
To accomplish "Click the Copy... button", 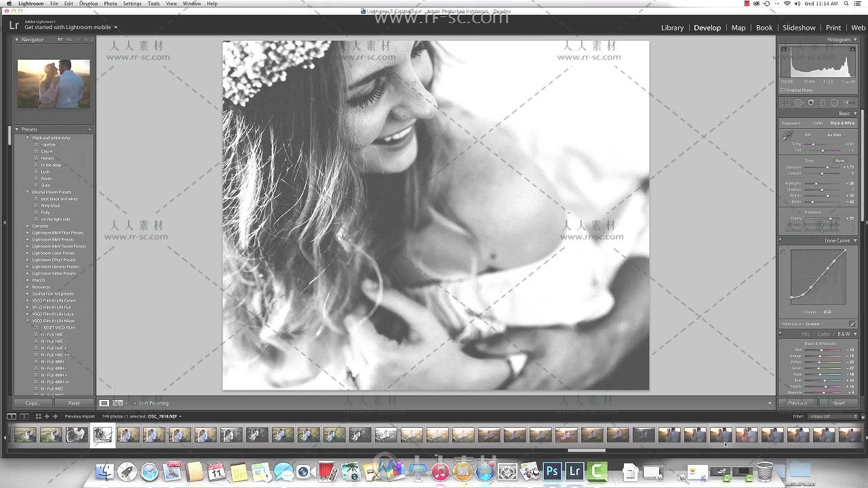I will pyautogui.click(x=33, y=403).
